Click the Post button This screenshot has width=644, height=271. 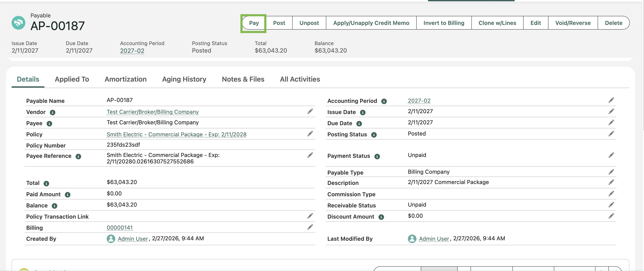point(279,23)
